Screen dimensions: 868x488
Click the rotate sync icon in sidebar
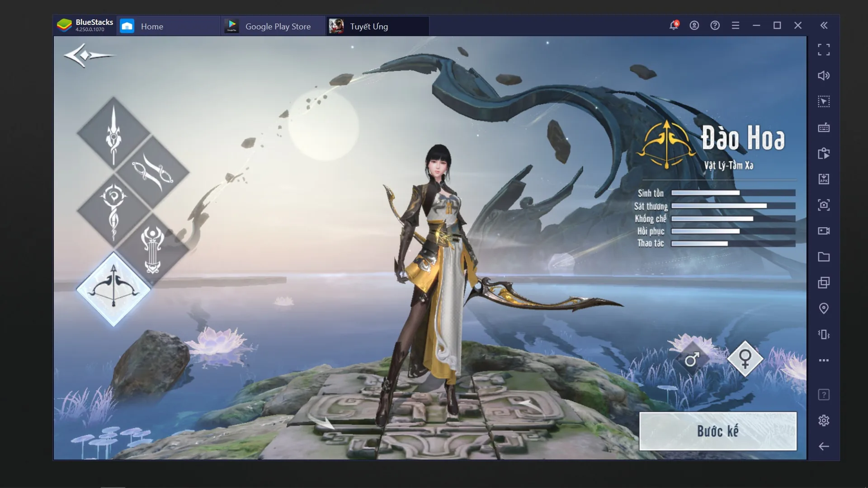pyautogui.click(x=824, y=153)
